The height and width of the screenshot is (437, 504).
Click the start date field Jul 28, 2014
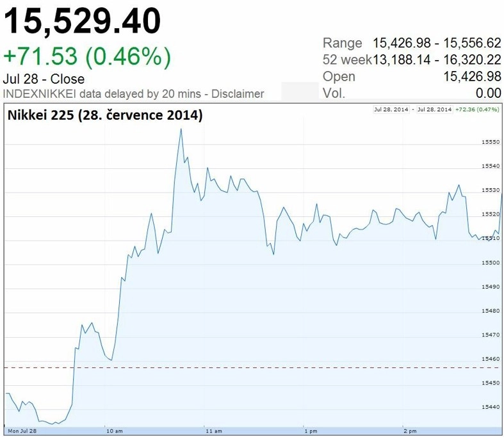coord(391,109)
